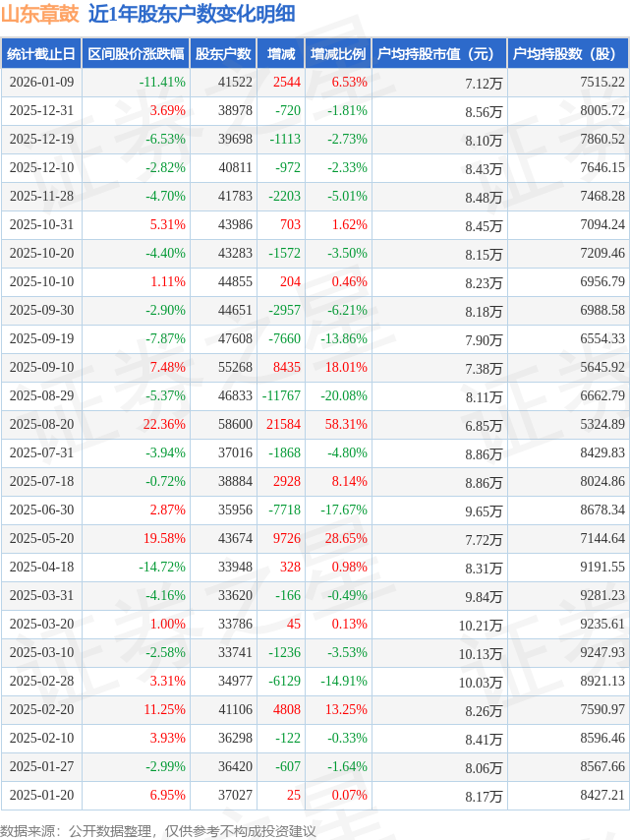Click the 22.36% price change cell
Screen dimensions: 630x840
(x=163, y=425)
